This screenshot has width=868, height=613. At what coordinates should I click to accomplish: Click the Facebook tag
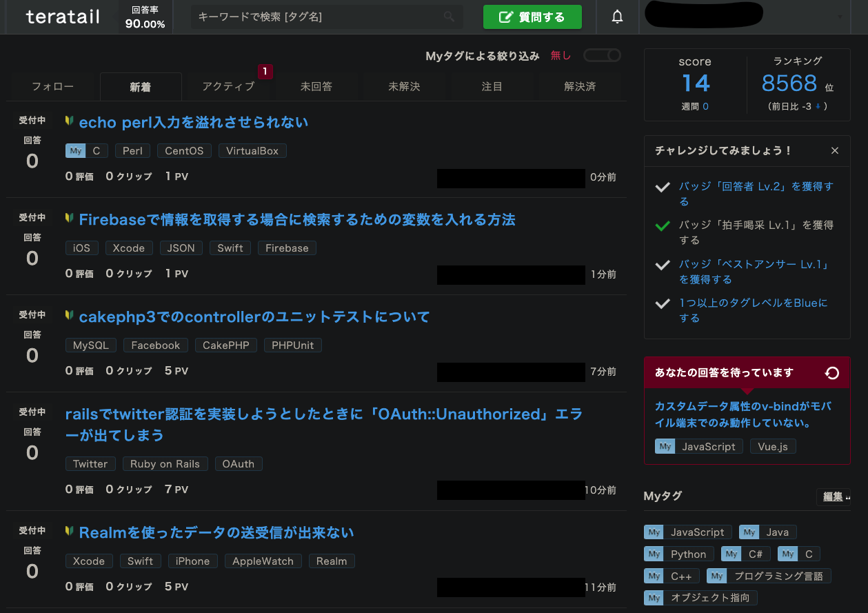(x=156, y=345)
